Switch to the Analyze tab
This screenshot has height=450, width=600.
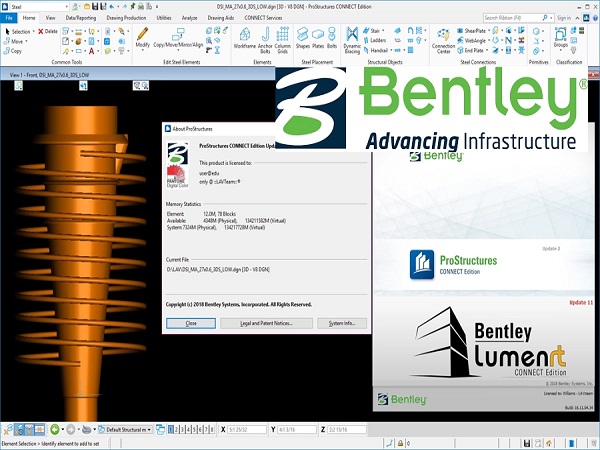(189, 18)
